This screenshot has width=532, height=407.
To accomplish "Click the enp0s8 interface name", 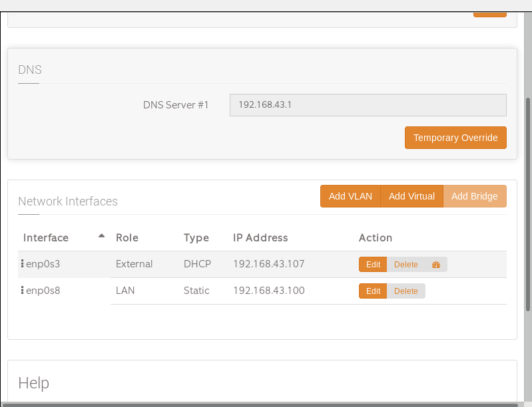I will [x=43, y=291].
